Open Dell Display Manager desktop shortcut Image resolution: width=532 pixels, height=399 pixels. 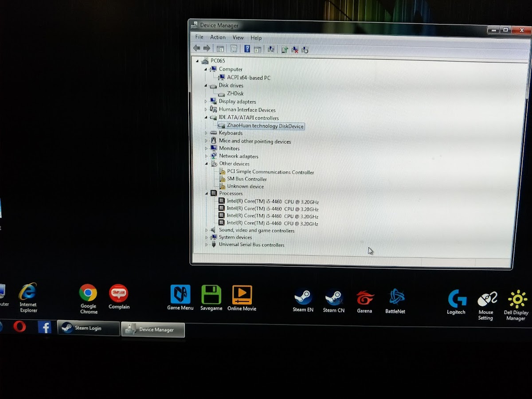516,305
